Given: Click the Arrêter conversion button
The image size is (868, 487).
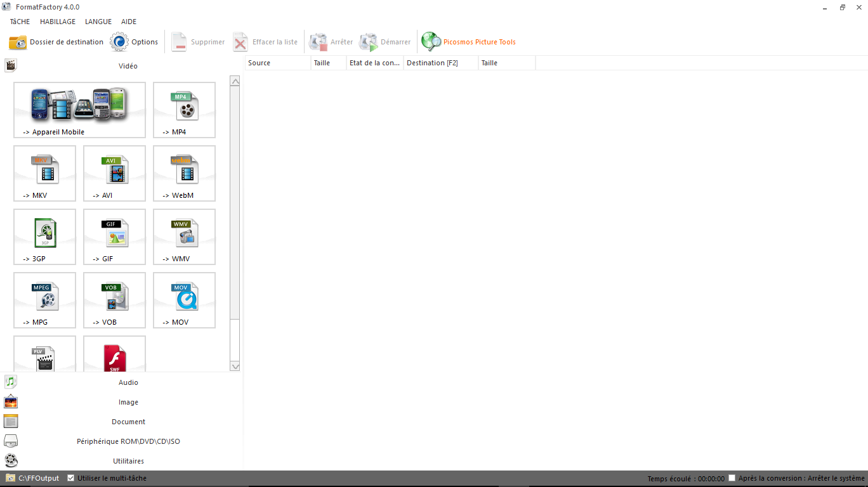Looking at the screenshot, I should click(x=331, y=42).
